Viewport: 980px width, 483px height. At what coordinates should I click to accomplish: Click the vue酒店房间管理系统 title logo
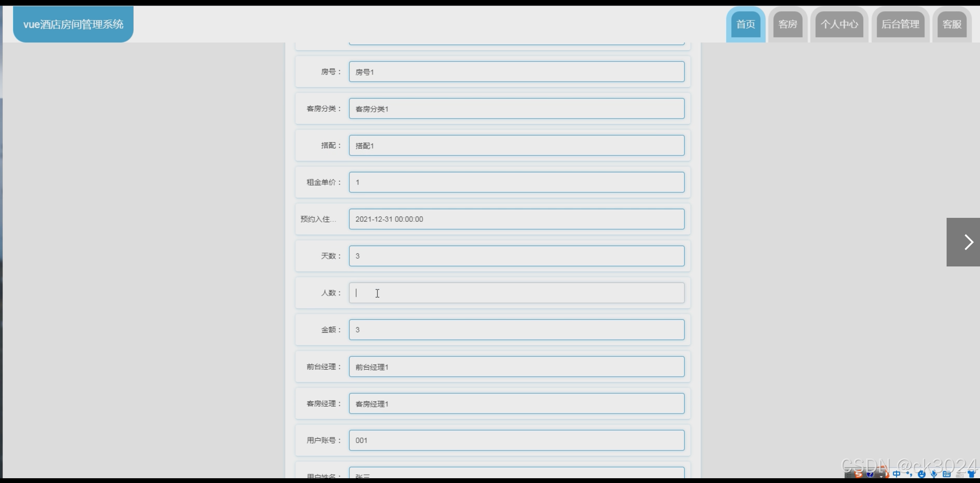click(x=73, y=24)
